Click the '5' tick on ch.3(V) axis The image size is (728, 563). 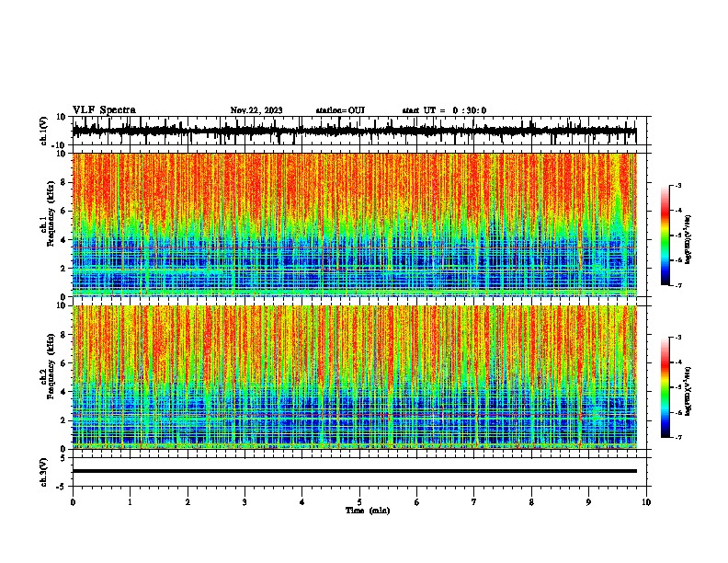pyautogui.click(x=63, y=458)
